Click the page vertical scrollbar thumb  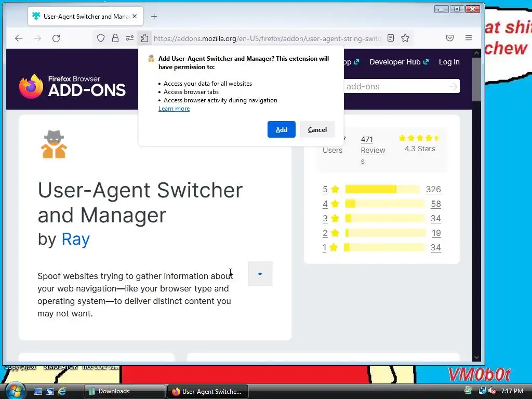[476, 79]
